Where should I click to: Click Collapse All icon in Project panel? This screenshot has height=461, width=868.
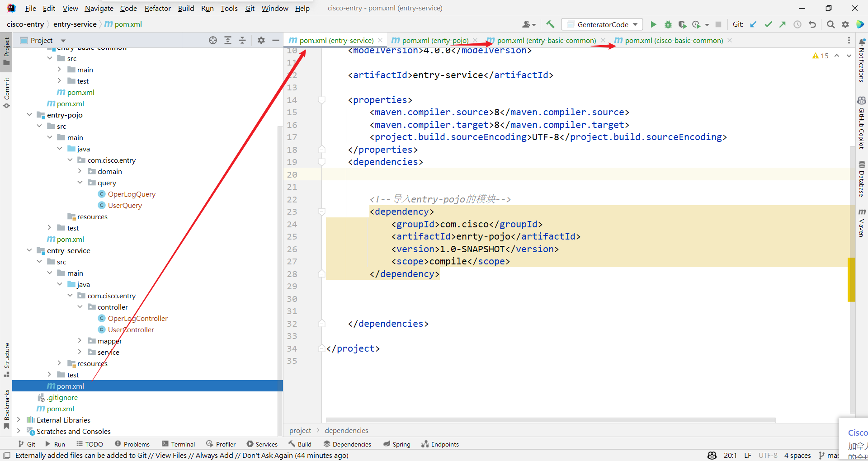242,40
